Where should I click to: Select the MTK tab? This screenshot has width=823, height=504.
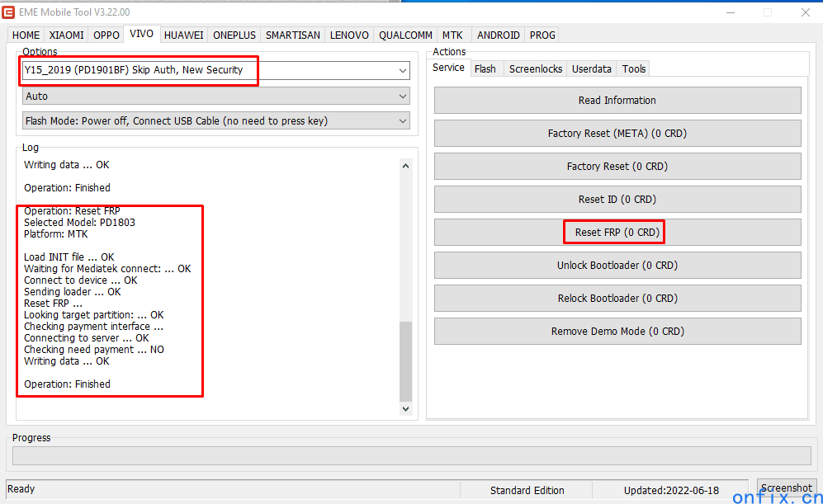[452, 35]
